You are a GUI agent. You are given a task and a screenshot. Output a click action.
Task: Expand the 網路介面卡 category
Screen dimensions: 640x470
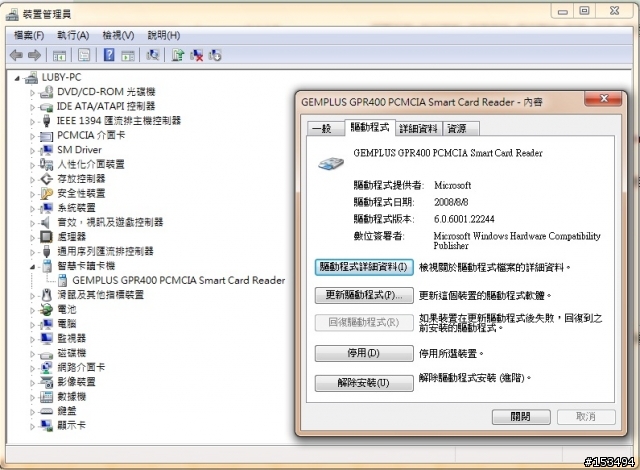(x=32, y=368)
